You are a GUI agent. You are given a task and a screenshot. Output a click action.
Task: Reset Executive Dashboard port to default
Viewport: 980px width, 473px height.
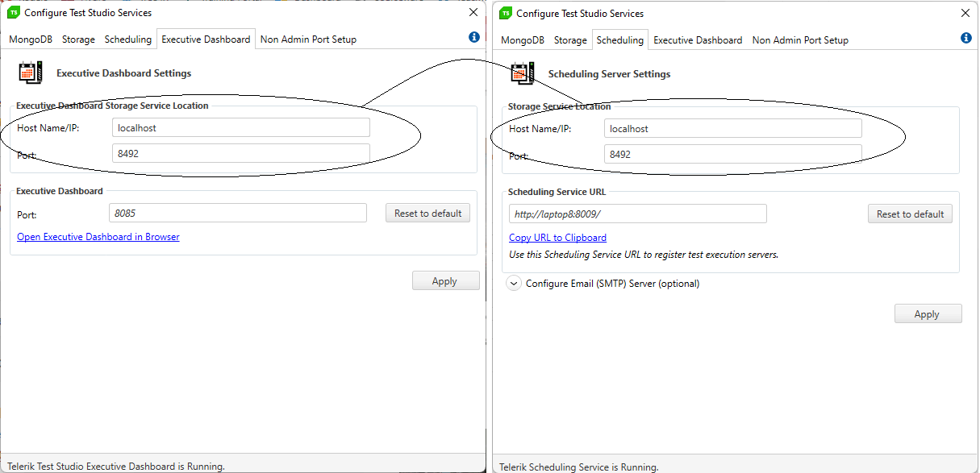(427, 214)
